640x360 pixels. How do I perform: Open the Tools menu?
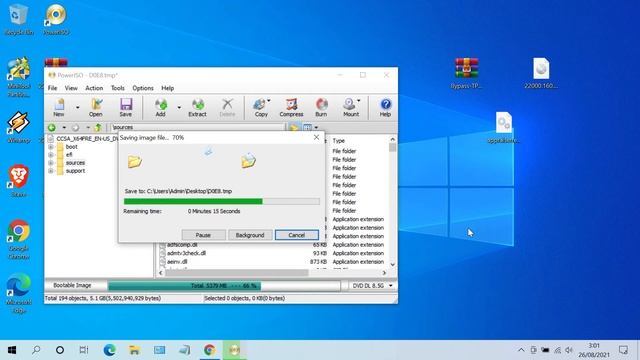pyautogui.click(x=118, y=88)
